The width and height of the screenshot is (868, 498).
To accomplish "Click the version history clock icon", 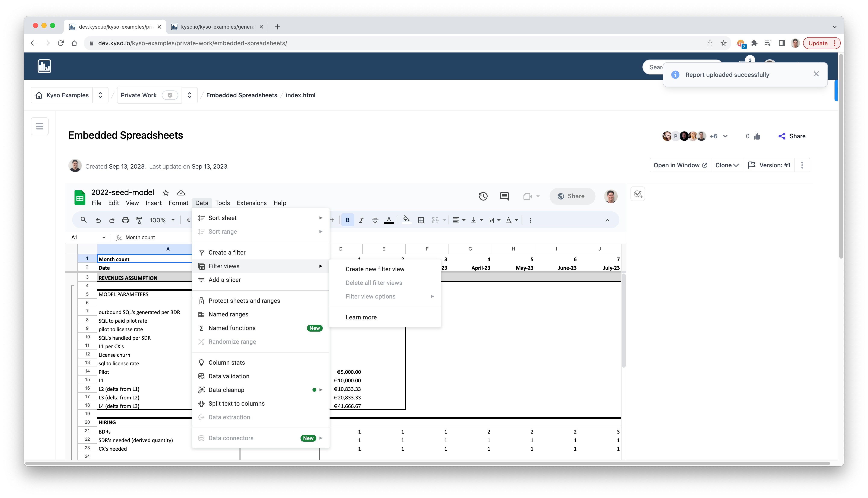I will tap(483, 196).
